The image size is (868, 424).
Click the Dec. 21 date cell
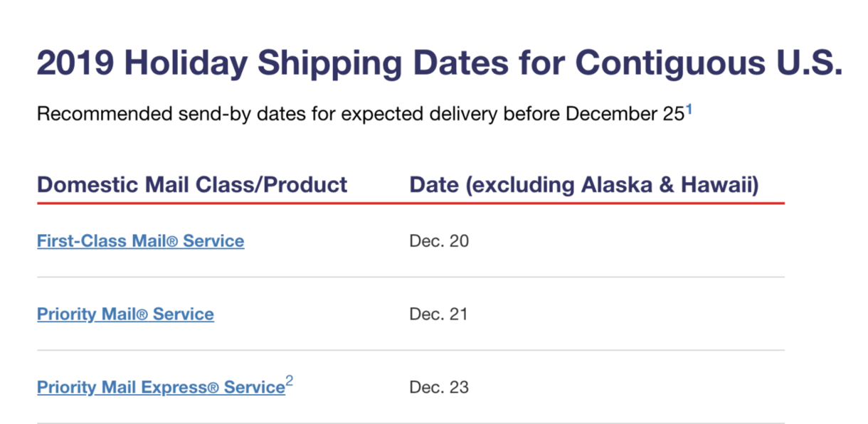438,314
